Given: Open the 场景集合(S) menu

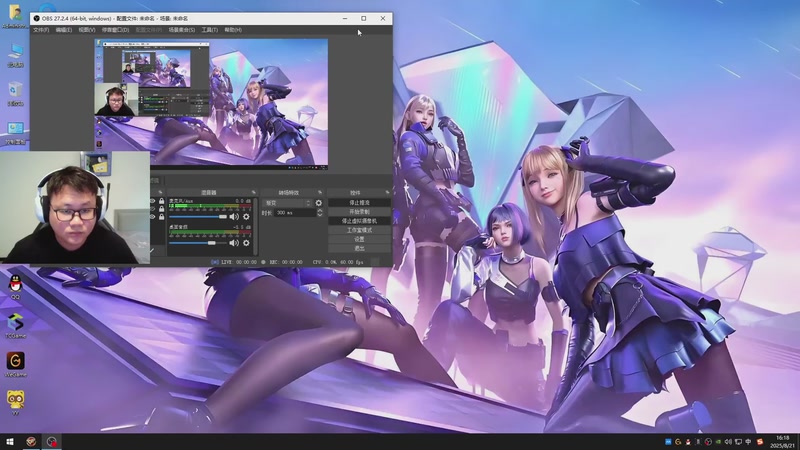Looking at the screenshot, I should point(182,30).
